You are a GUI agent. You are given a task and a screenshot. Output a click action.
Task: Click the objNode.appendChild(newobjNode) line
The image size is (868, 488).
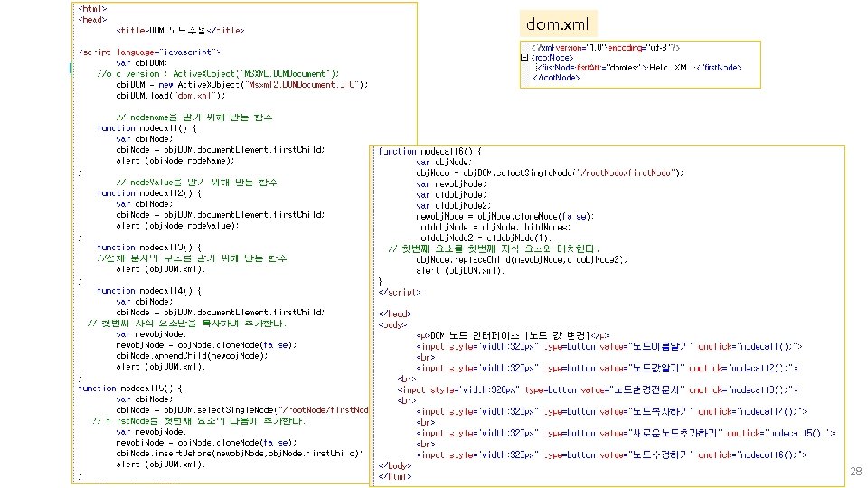[192, 356]
